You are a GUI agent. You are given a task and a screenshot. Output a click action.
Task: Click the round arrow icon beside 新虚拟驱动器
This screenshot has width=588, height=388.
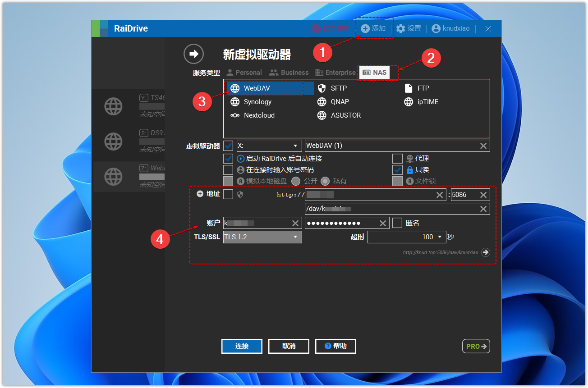click(x=193, y=54)
